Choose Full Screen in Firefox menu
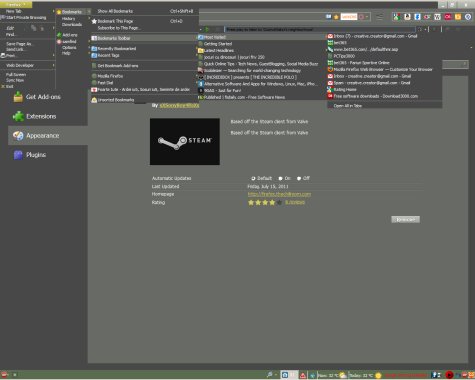The height and width of the screenshot is (380, 475). coord(16,75)
